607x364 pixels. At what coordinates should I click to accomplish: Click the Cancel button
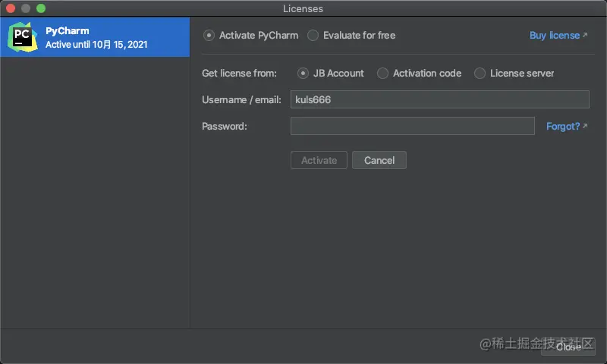coord(379,160)
